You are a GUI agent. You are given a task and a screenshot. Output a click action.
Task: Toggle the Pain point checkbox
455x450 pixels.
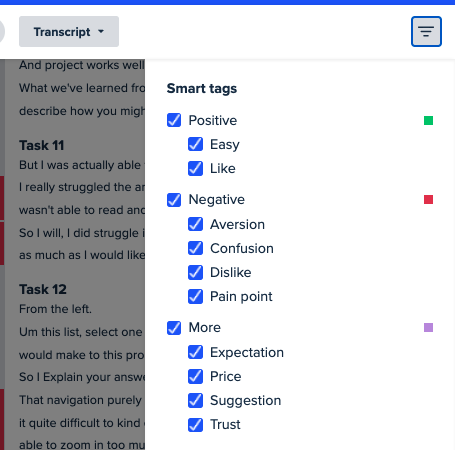[x=195, y=296]
